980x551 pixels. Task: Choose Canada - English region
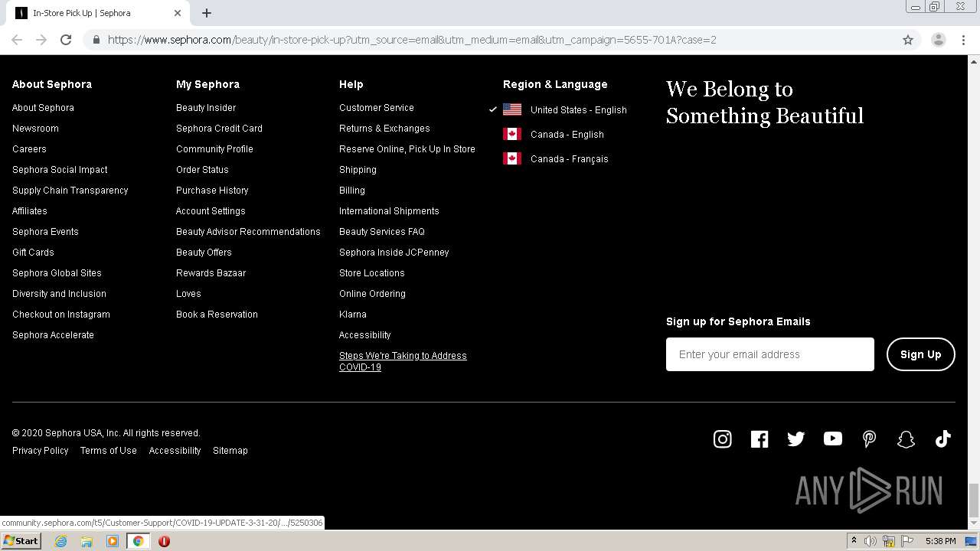(x=567, y=135)
